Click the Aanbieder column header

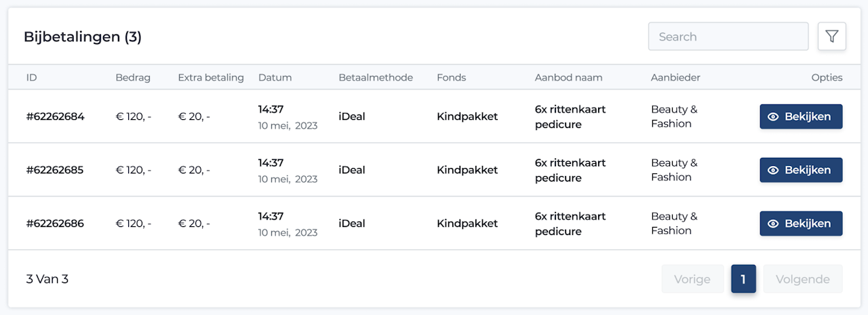click(x=675, y=77)
